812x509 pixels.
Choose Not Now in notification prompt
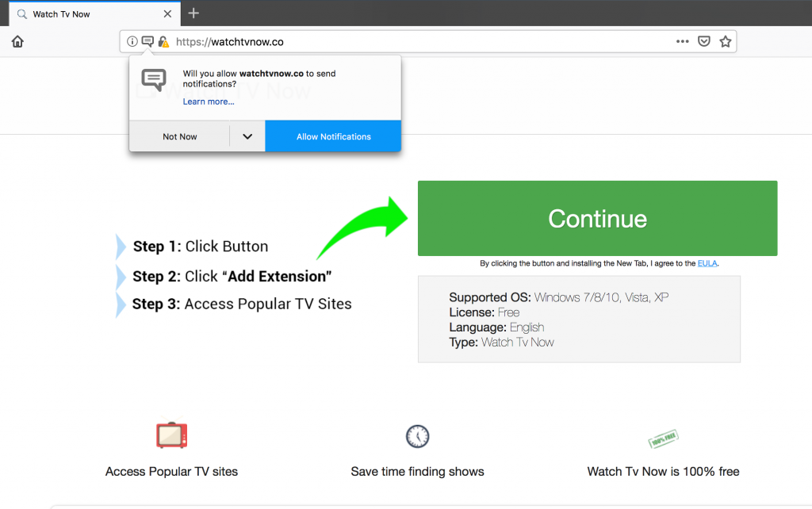180,136
